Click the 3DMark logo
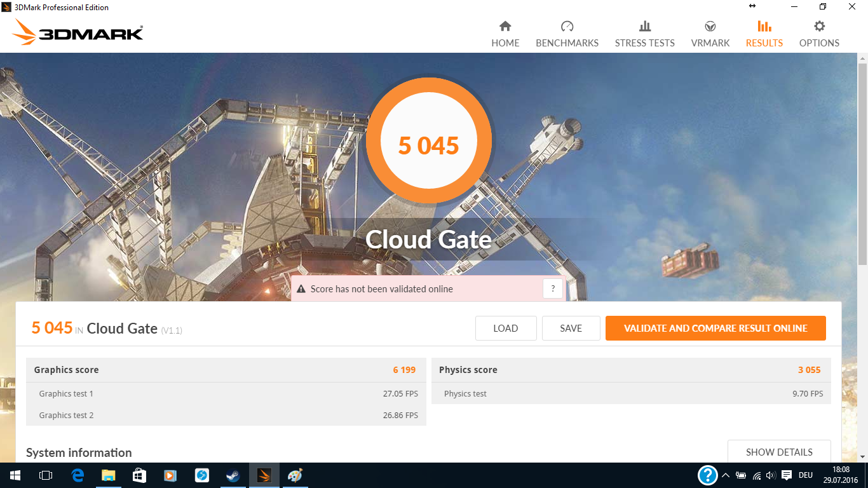This screenshot has height=488, width=868. pyautogui.click(x=78, y=32)
